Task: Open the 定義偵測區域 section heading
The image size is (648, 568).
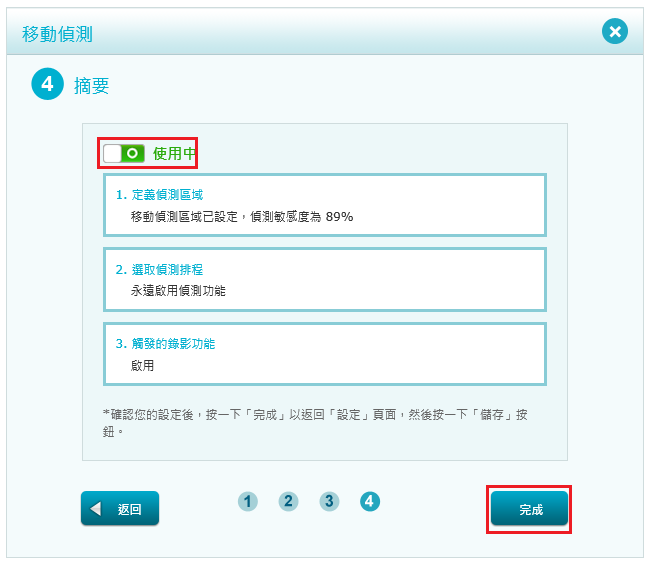Action: (x=165, y=195)
